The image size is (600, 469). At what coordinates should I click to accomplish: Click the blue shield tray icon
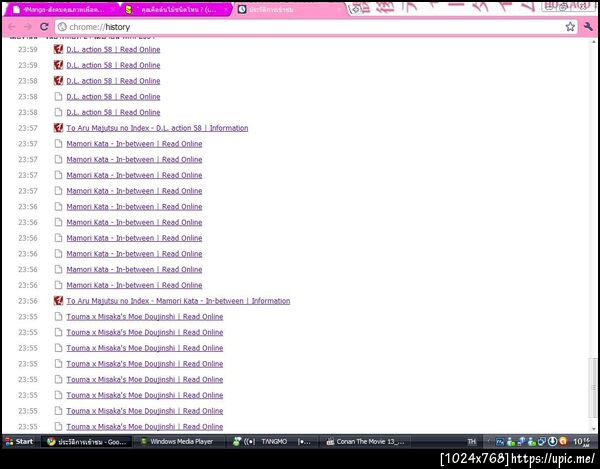click(541, 442)
